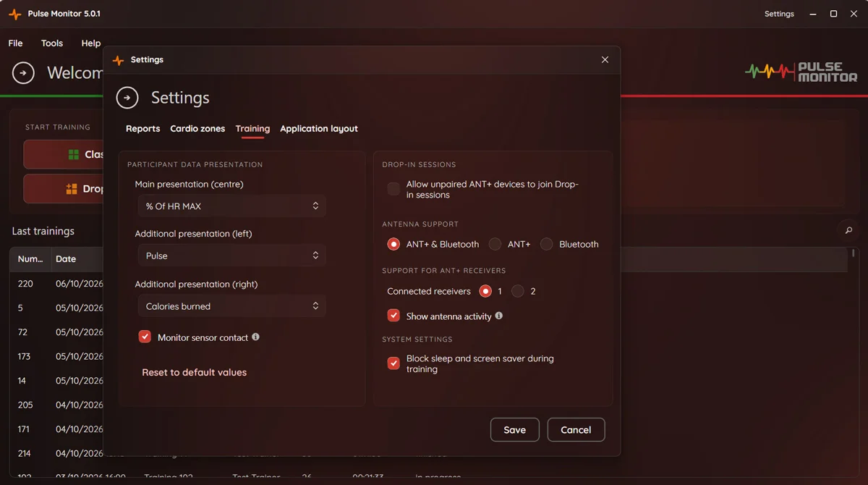Set connected receivers to 2

(517, 291)
